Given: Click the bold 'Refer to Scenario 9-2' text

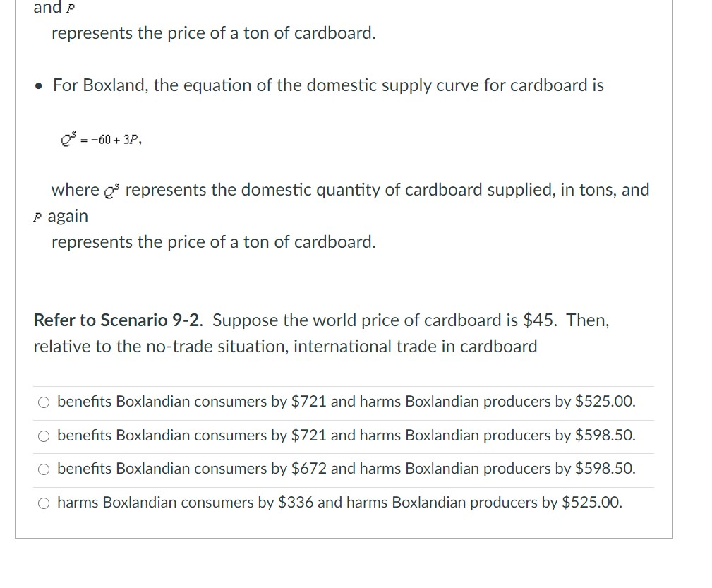Looking at the screenshot, I should (102, 320).
